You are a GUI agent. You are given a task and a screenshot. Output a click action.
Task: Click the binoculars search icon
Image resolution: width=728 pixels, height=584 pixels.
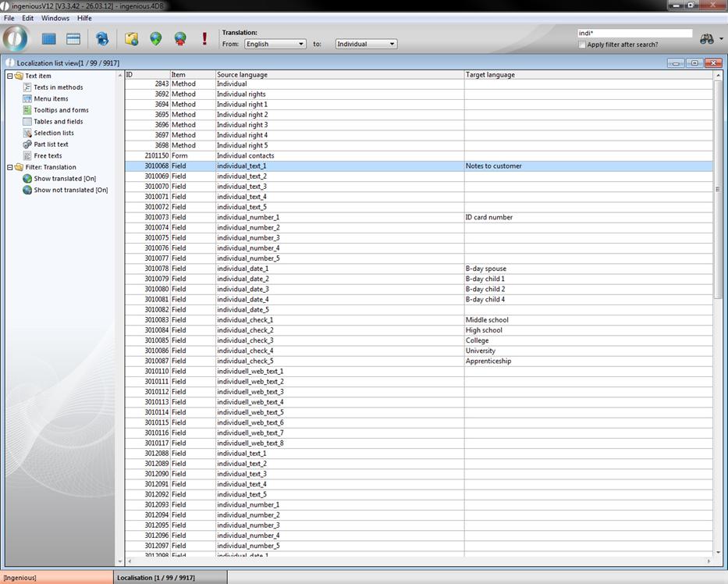[x=706, y=39]
